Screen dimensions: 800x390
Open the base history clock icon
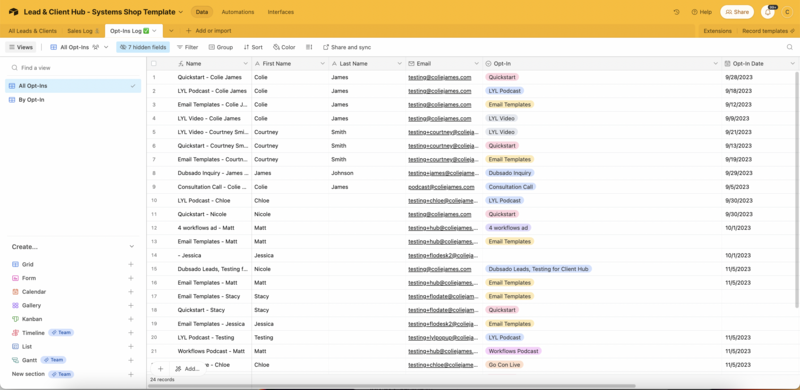tap(677, 12)
